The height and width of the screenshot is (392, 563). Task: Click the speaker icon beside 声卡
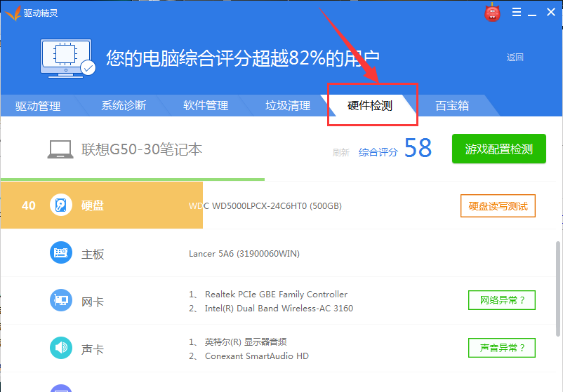click(x=60, y=348)
